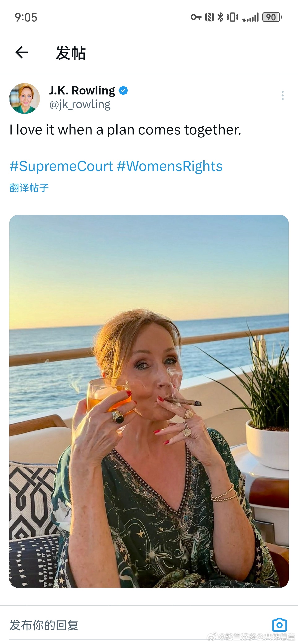Open the profile avatar picture
The width and height of the screenshot is (298, 644).
[25, 98]
